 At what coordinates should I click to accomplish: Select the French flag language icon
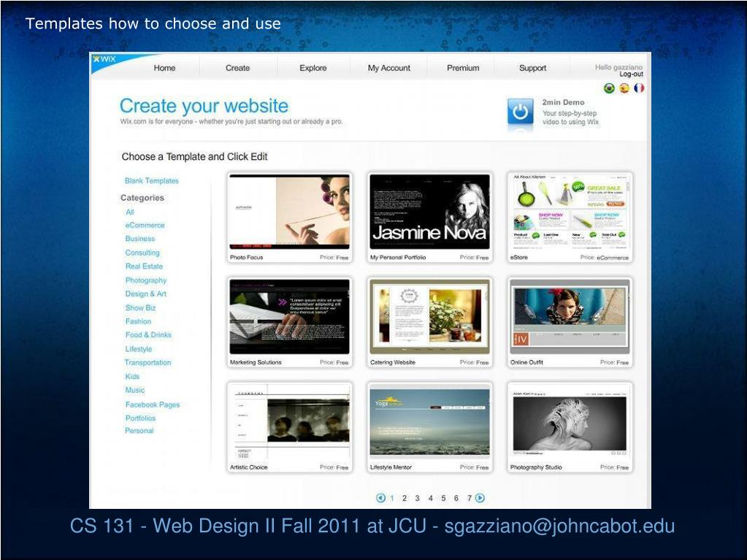pos(639,88)
